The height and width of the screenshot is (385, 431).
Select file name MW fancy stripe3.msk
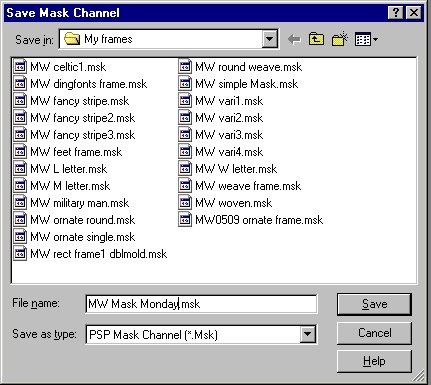(x=82, y=135)
